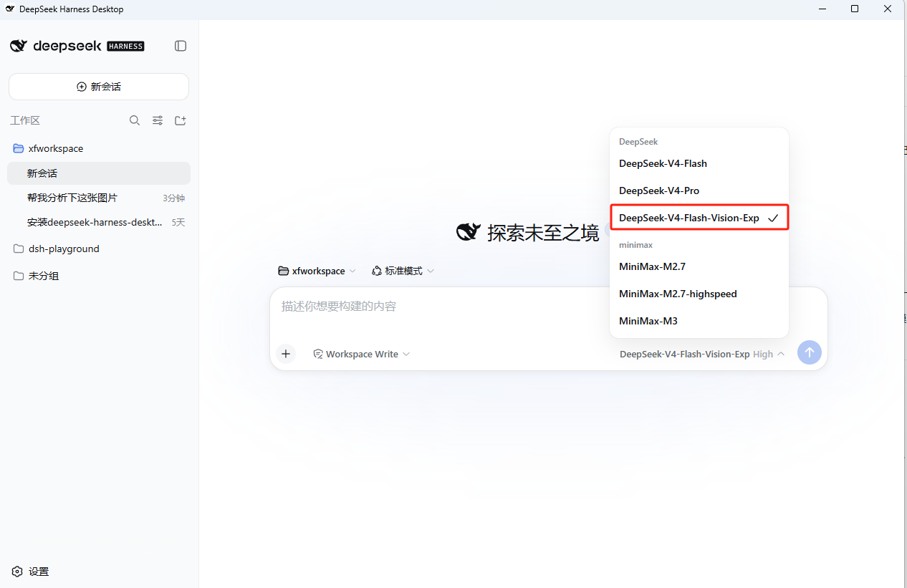Open conversation 安装deepseek-harness-deskt...
Image resolution: width=907 pixels, height=588 pixels.
[x=99, y=222]
